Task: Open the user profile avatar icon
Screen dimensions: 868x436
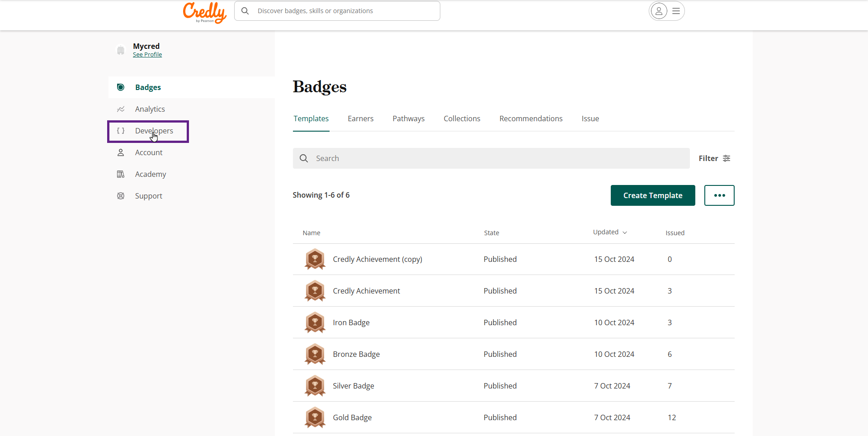Action: 659,11
